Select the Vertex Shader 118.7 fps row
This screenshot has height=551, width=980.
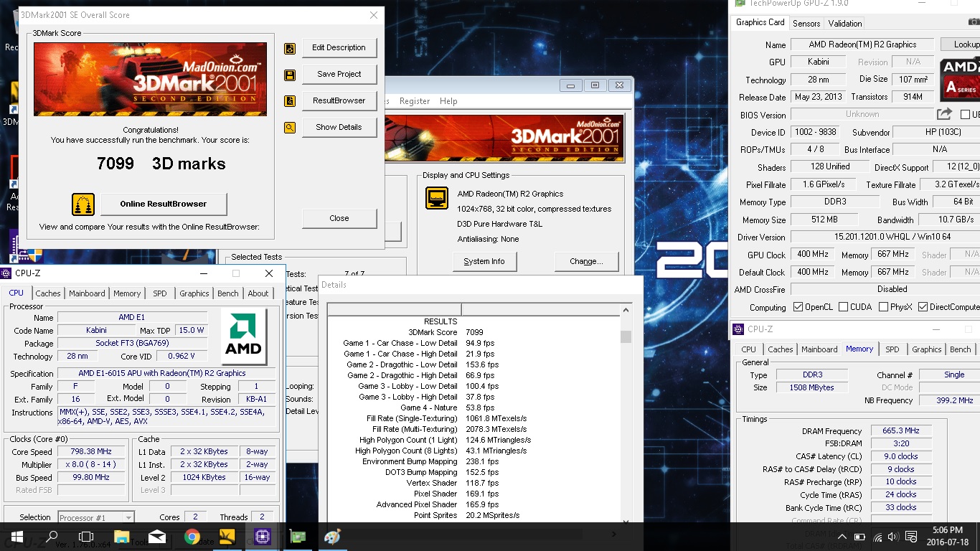pos(474,483)
